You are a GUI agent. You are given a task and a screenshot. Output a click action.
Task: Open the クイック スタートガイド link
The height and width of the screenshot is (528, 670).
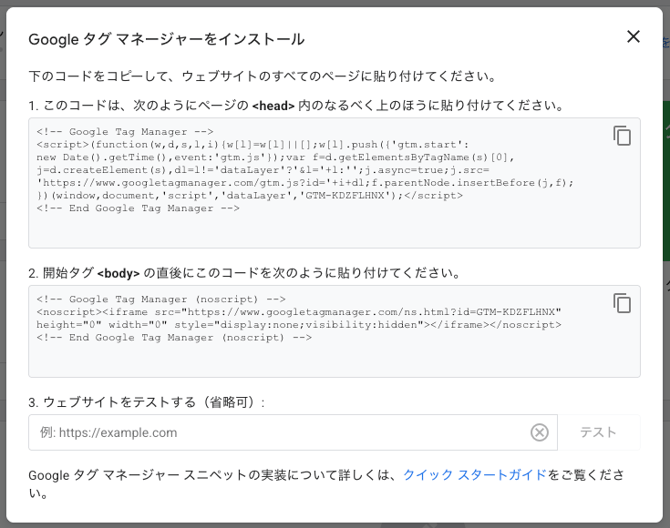[474, 474]
